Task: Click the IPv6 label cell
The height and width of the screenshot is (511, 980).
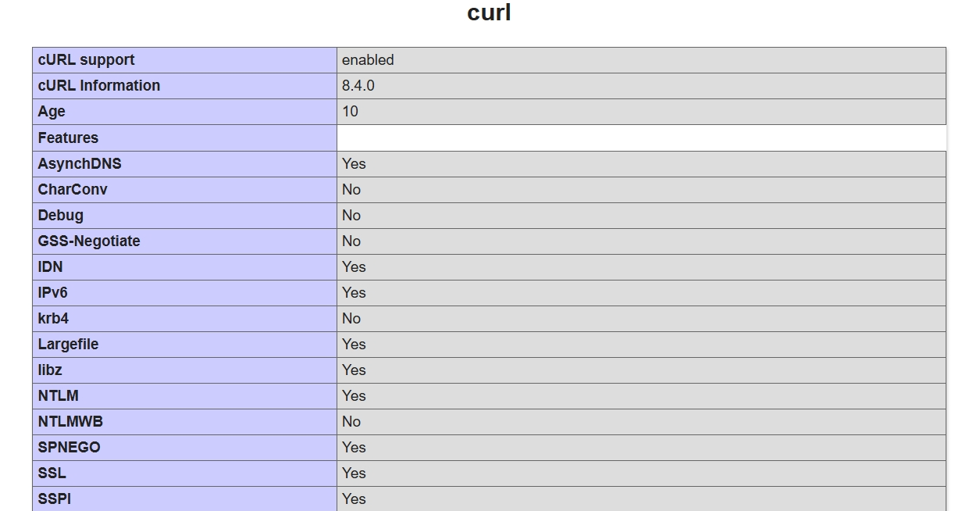Action: pyautogui.click(x=53, y=293)
